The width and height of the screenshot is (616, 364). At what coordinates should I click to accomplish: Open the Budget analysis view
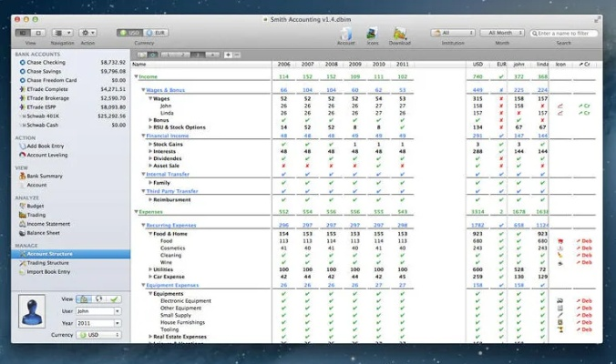click(36, 207)
